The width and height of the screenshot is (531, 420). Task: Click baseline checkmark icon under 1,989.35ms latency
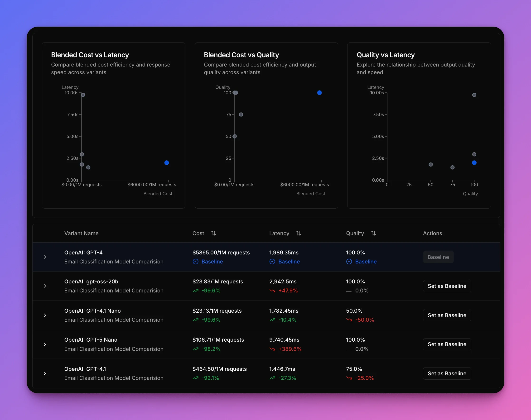[x=272, y=261]
